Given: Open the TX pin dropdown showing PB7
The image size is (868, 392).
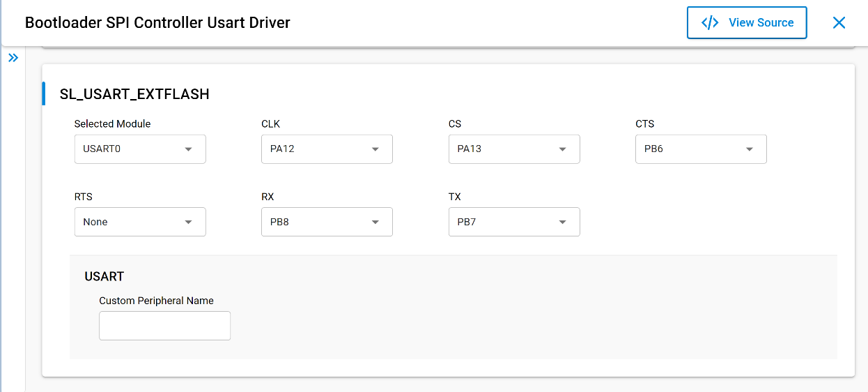Looking at the screenshot, I should point(514,222).
